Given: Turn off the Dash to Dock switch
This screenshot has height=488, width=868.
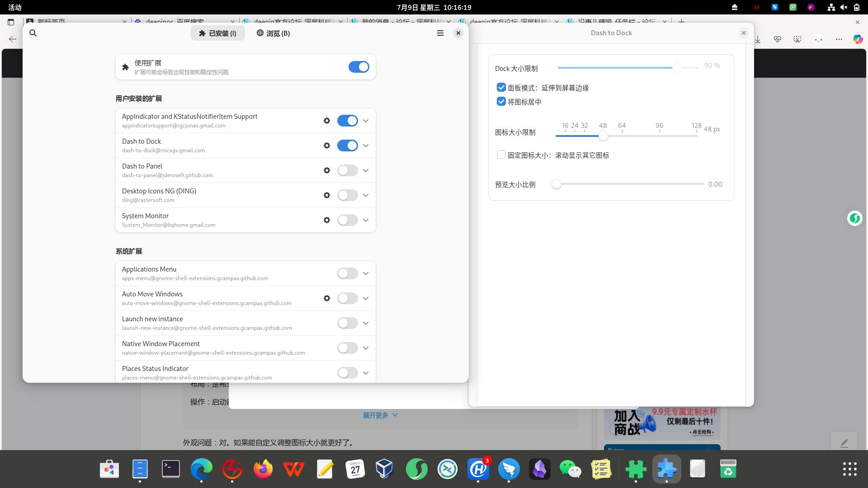Looking at the screenshot, I should (x=348, y=145).
